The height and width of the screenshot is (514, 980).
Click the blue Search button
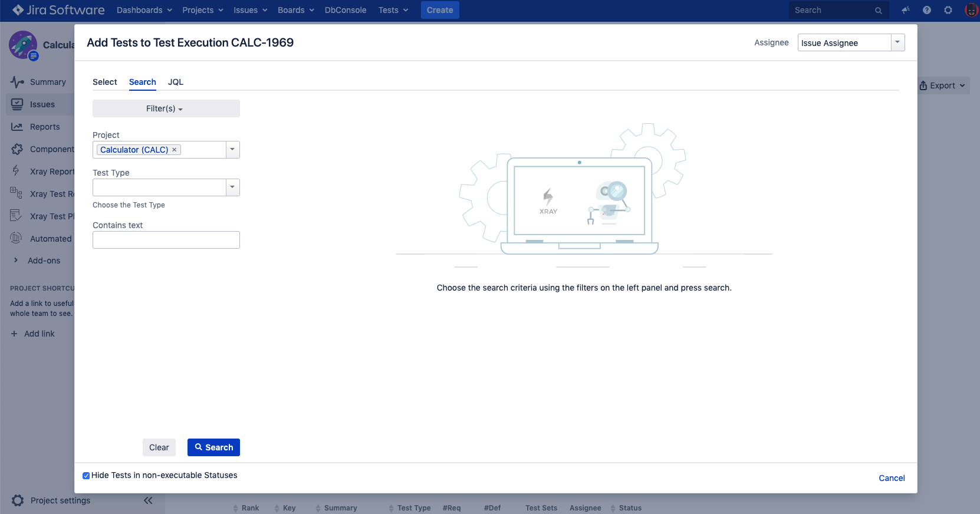pyautogui.click(x=213, y=447)
